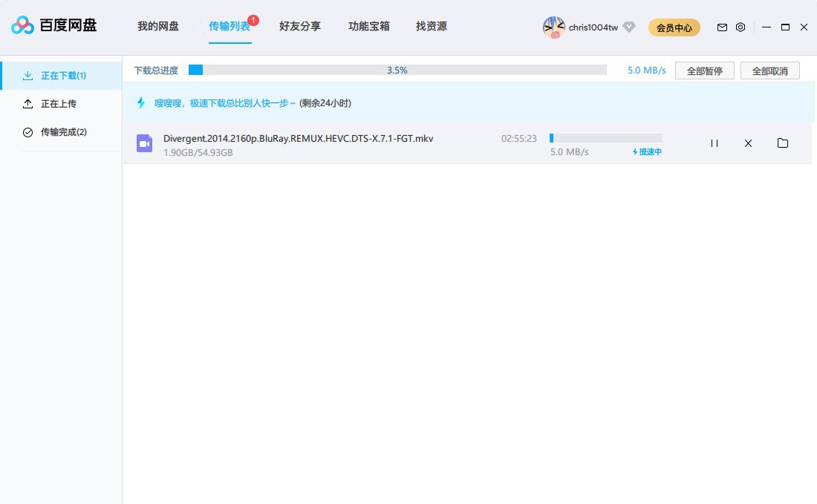The height and width of the screenshot is (504, 817).
Task: Click the membership diamond badge icon
Action: click(x=629, y=27)
